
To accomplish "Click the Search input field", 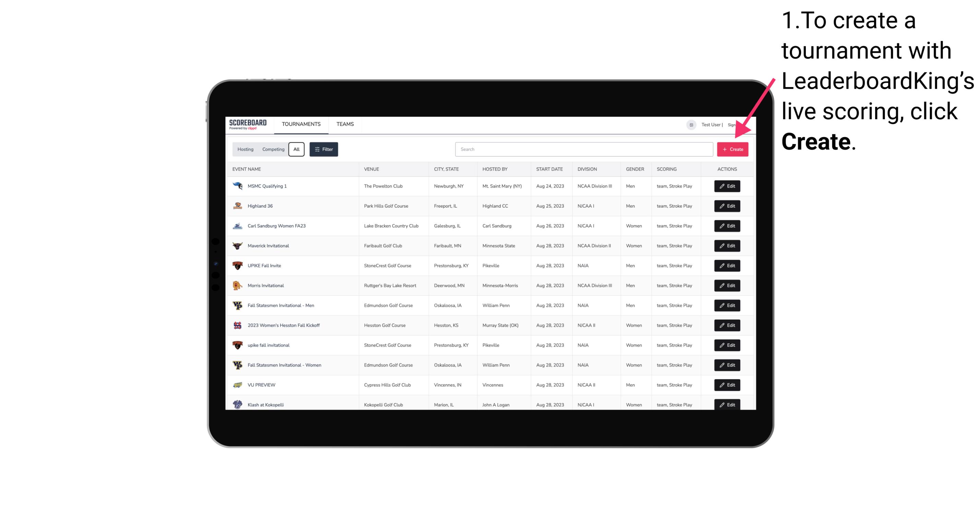I will point(584,149).
